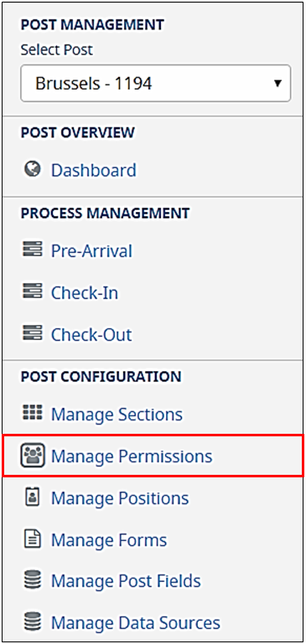Click the database icon for Manage Data Sources
Image resolution: width=306 pixels, height=644 pixels.
click(x=33, y=622)
